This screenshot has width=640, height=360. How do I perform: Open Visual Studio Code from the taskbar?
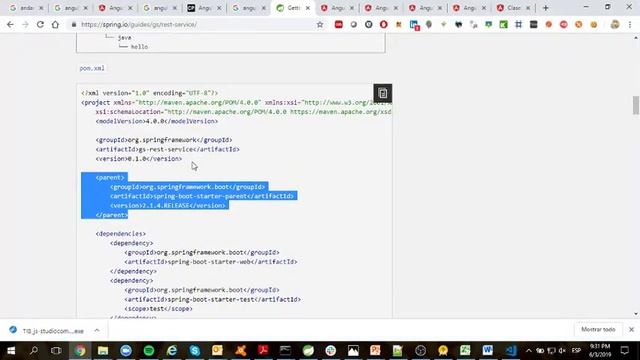pyautogui.click(x=510, y=351)
